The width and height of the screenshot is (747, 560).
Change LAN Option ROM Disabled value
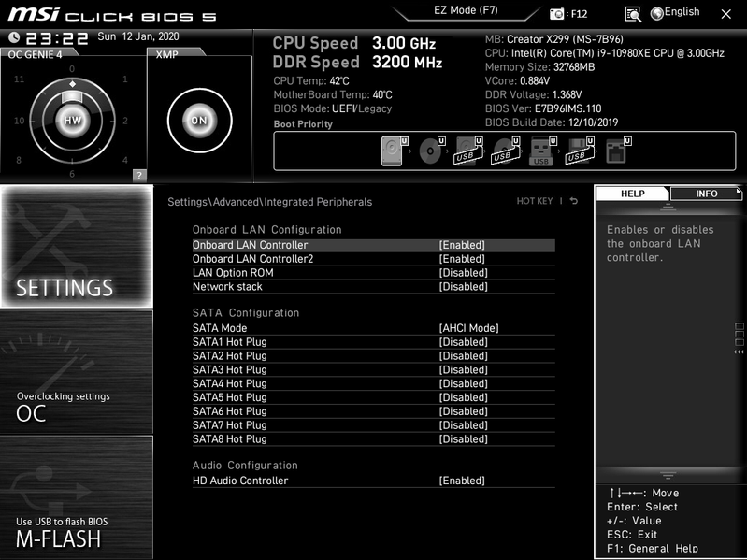pos(463,272)
